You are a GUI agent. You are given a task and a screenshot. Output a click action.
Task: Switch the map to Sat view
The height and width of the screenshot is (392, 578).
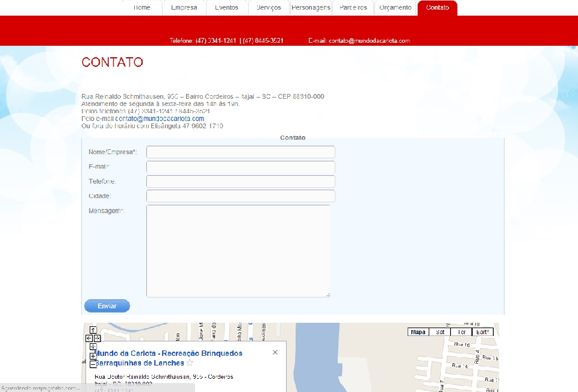[x=440, y=332]
